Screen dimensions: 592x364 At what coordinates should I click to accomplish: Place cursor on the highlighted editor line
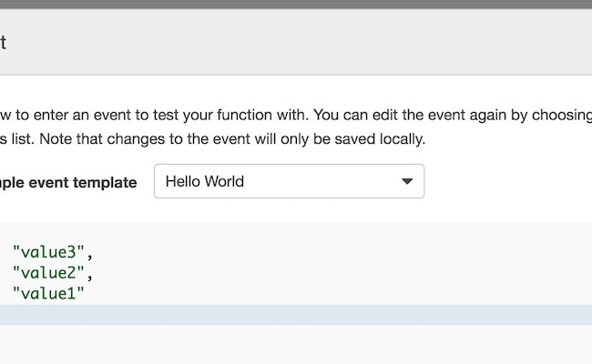click(296, 315)
